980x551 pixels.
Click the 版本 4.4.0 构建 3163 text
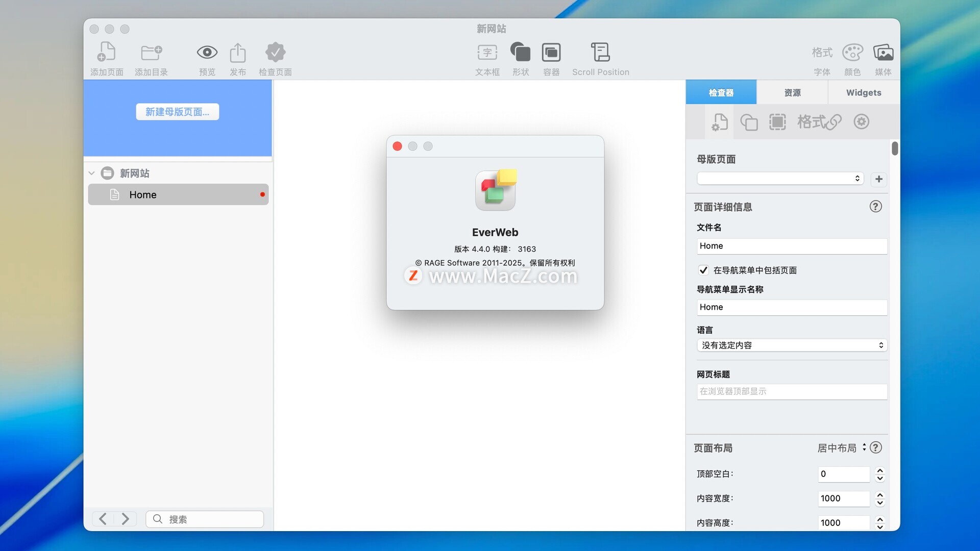(x=495, y=249)
